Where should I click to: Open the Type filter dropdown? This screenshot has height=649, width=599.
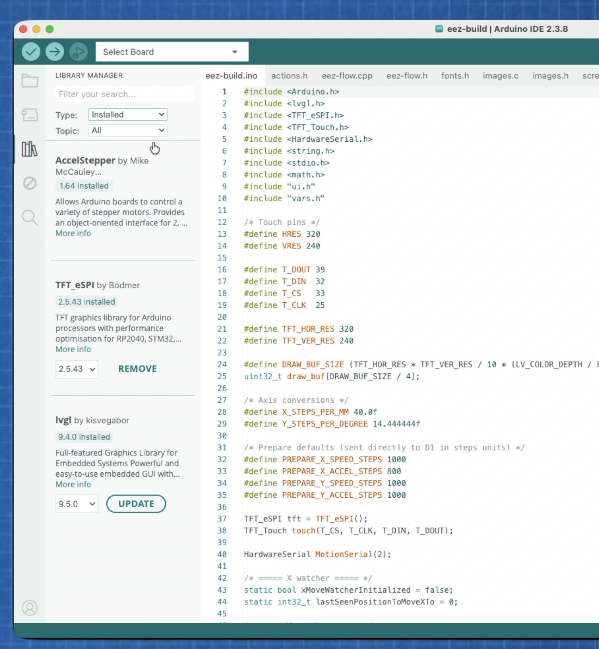coord(127,115)
